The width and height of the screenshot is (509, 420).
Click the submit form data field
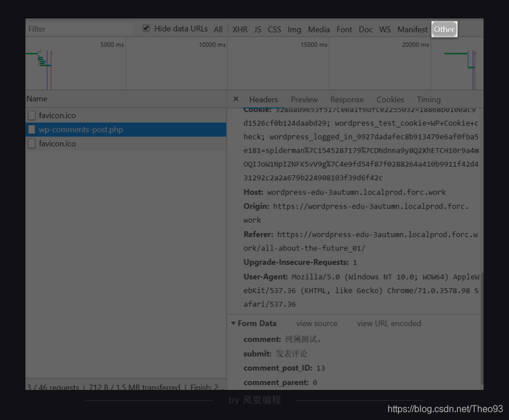point(275,353)
